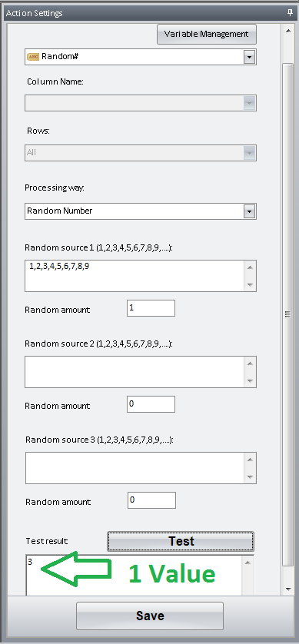Click the panel's scroll up arrow
The image size is (299, 644).
tap(288, 32)
